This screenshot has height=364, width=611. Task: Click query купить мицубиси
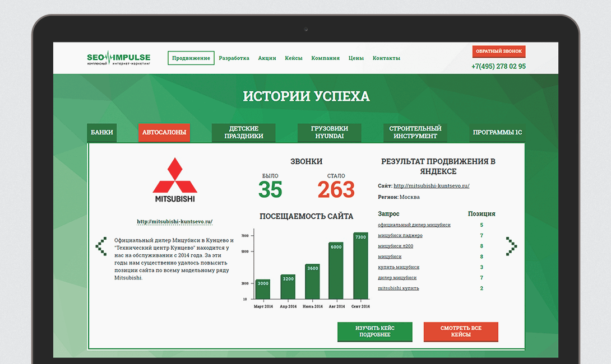pos(398,267)
